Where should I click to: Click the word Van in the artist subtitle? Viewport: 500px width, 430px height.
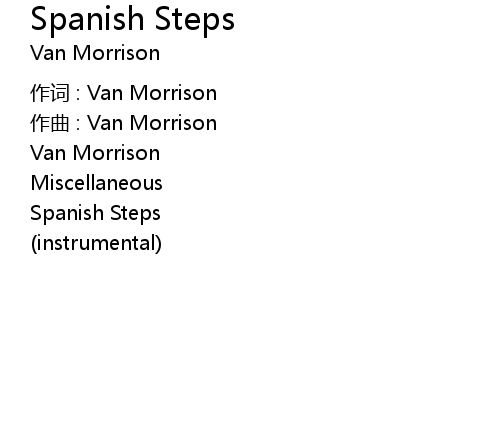48,53
